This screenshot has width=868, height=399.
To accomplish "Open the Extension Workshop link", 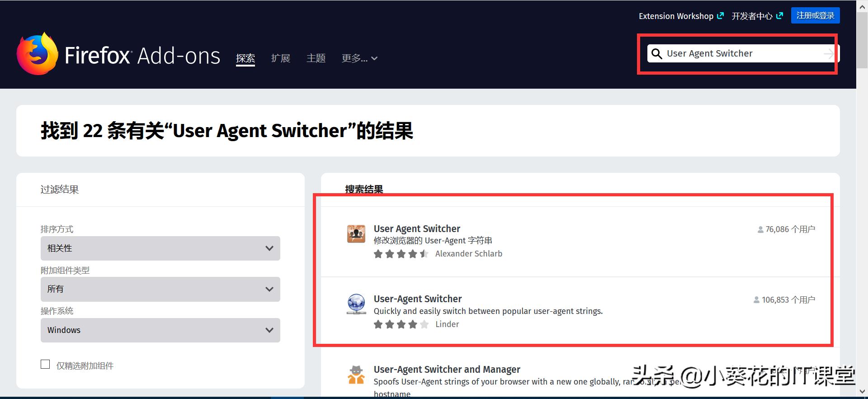I will 676,16.
